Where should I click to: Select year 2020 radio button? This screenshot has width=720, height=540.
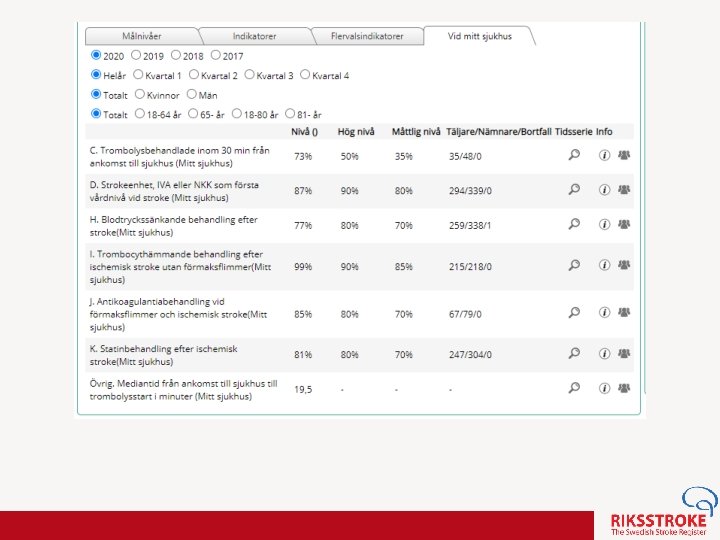(96, 55)
